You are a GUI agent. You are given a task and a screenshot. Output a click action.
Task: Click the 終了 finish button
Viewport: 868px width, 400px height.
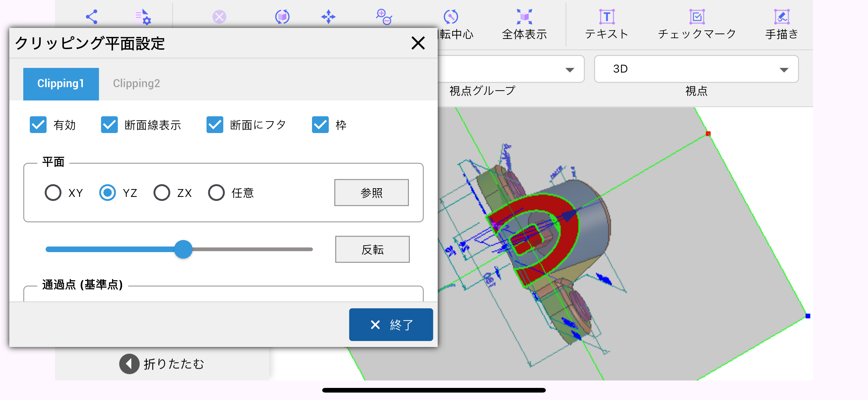[391, 325]
